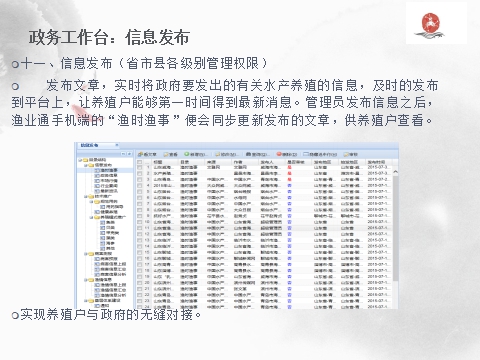Click the blue 否 link in row 4
The width and height of the screenshot is (480, 360).
(x=290, y=185)
